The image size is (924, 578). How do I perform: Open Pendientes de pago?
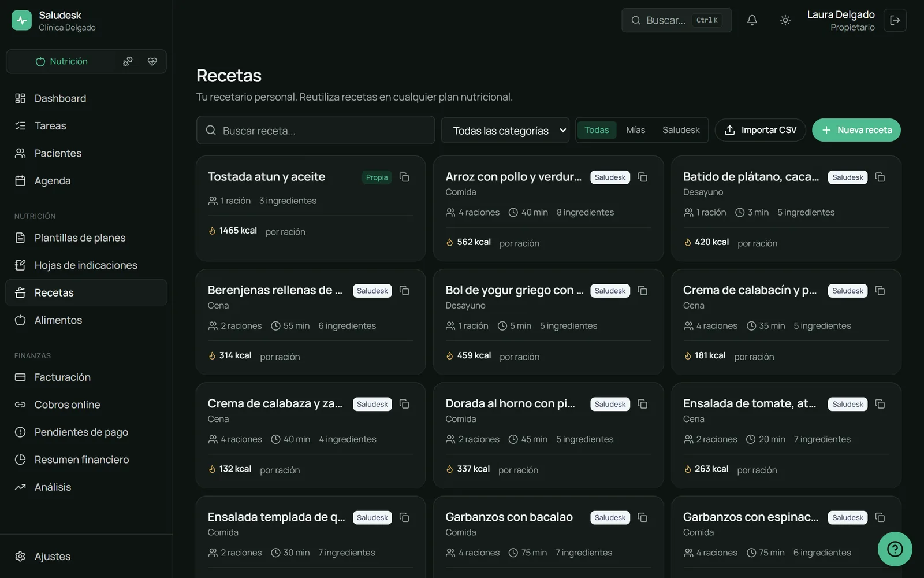[86, 432]
